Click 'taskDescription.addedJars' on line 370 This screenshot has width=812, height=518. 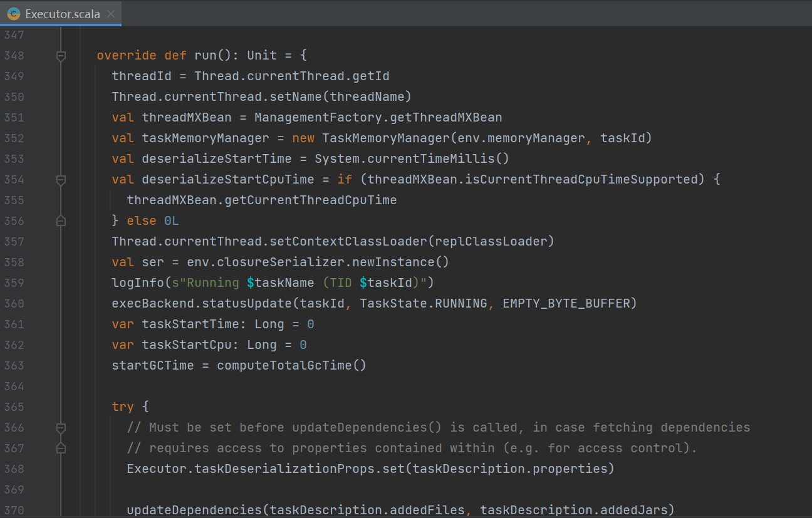coord(574,510)
